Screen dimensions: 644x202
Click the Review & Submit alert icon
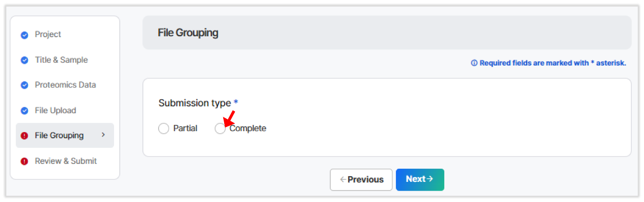(24, 161)
